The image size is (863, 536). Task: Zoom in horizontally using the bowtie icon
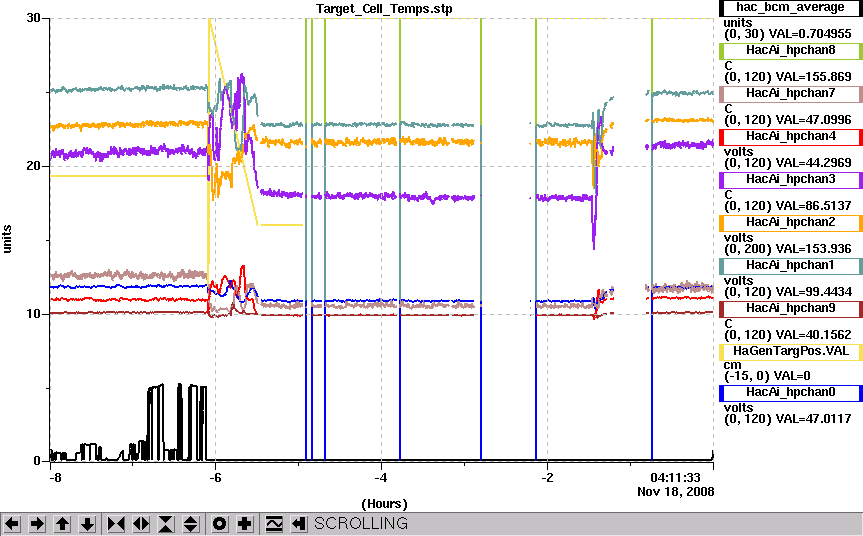[116, 523]
